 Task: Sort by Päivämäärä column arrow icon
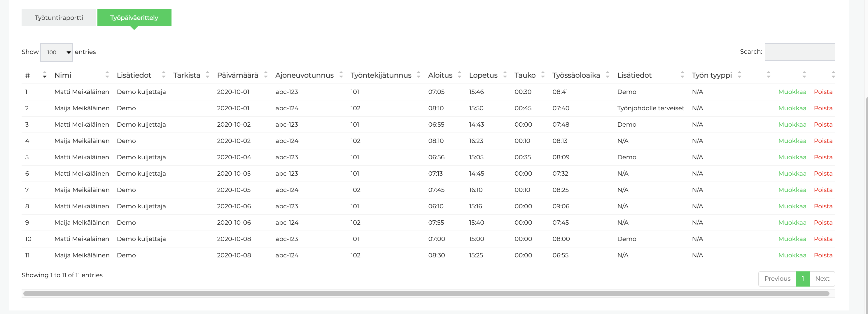265,75
